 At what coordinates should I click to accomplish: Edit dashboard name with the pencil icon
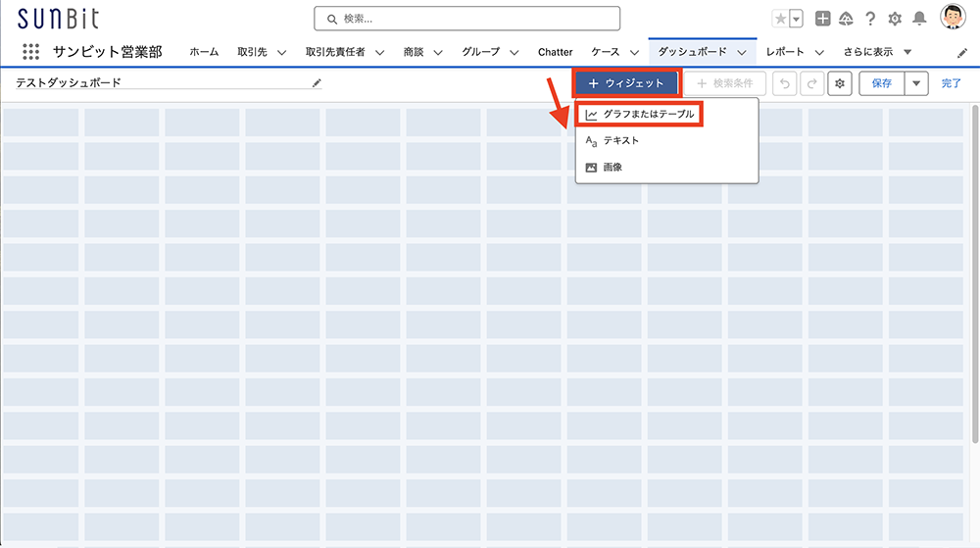coord(317,82)
